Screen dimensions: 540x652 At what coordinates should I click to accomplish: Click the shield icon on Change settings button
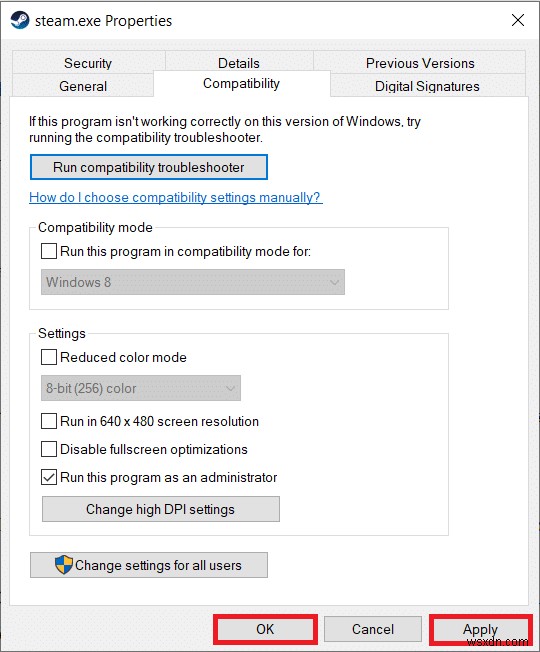(x=64, y=565)
